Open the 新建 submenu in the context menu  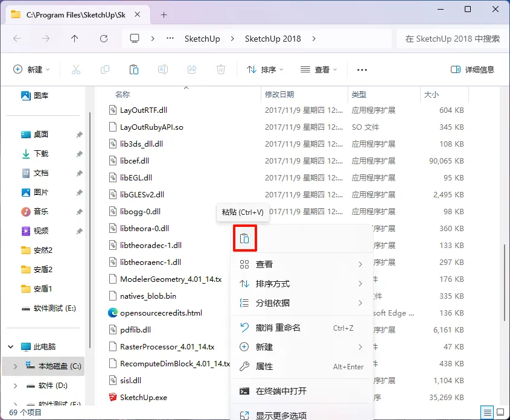302,347
